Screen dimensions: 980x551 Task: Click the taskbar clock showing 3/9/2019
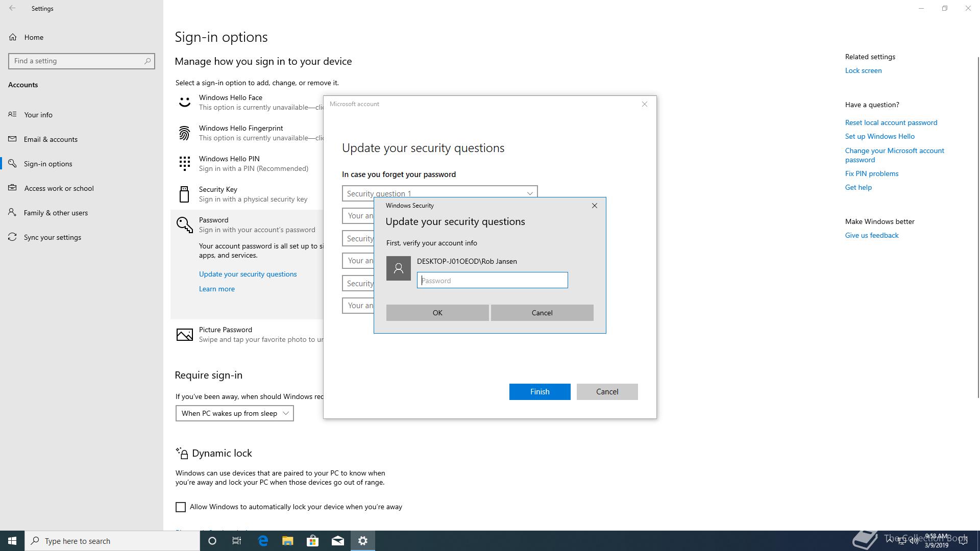tap(936, 541)
